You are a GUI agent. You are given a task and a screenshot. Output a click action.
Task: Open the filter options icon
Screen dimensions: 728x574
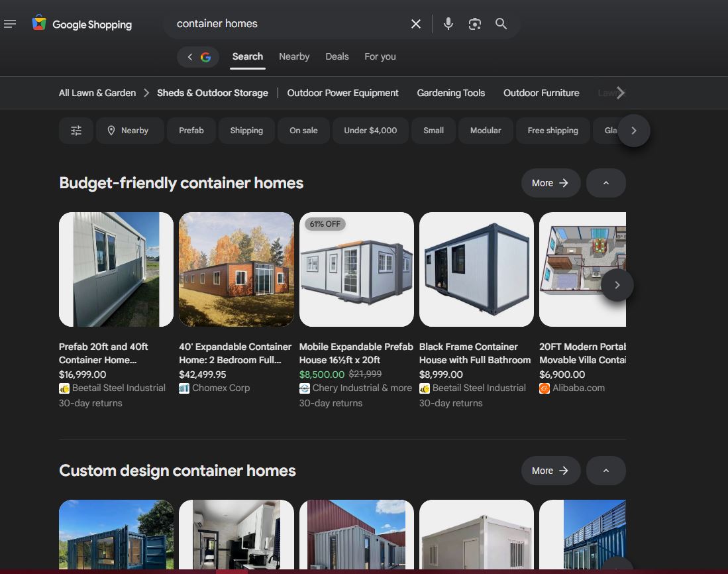(76, 130)
